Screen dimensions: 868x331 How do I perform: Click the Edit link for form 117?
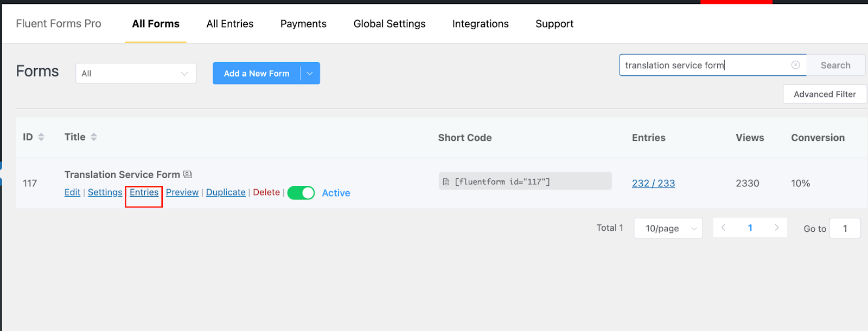(72, 192)
